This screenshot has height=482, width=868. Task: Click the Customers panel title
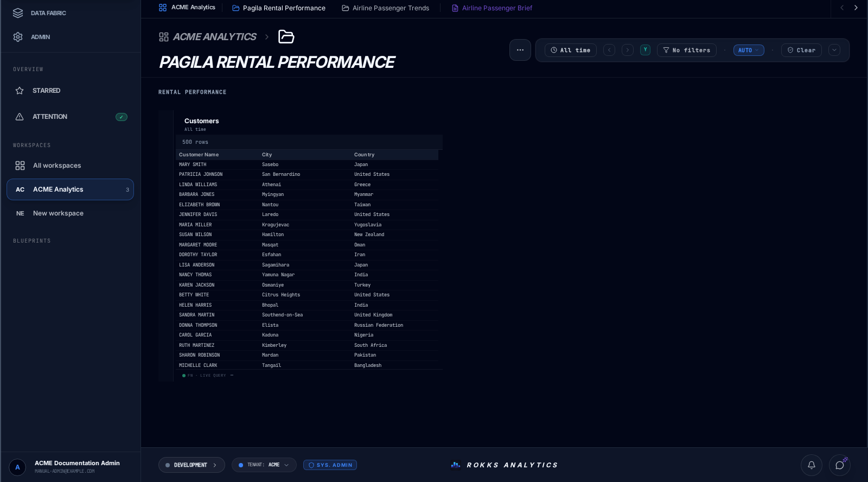(x=201, y=121)
